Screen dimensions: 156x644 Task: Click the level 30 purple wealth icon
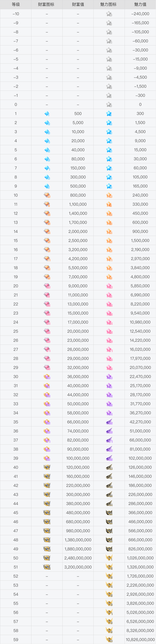point(47,377)
